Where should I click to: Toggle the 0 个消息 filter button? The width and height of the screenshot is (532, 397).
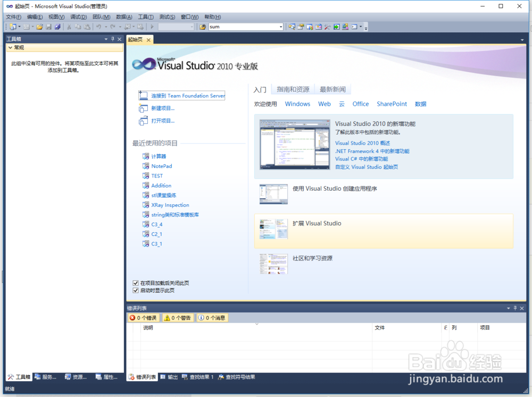[x=212, y=318]
